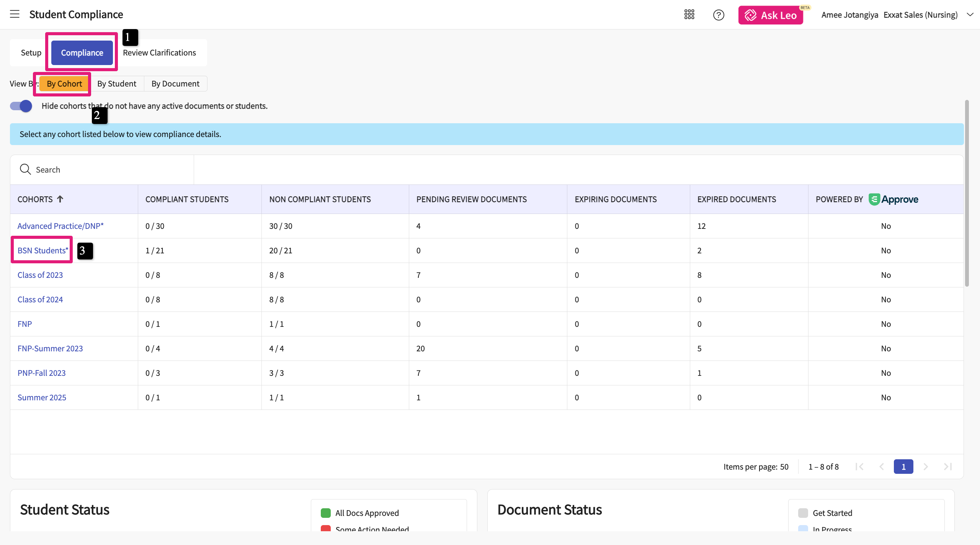Click the Ask Leo assistant button
The width and height of the screenshot is (980, 545).
click(x=771, y=15)
